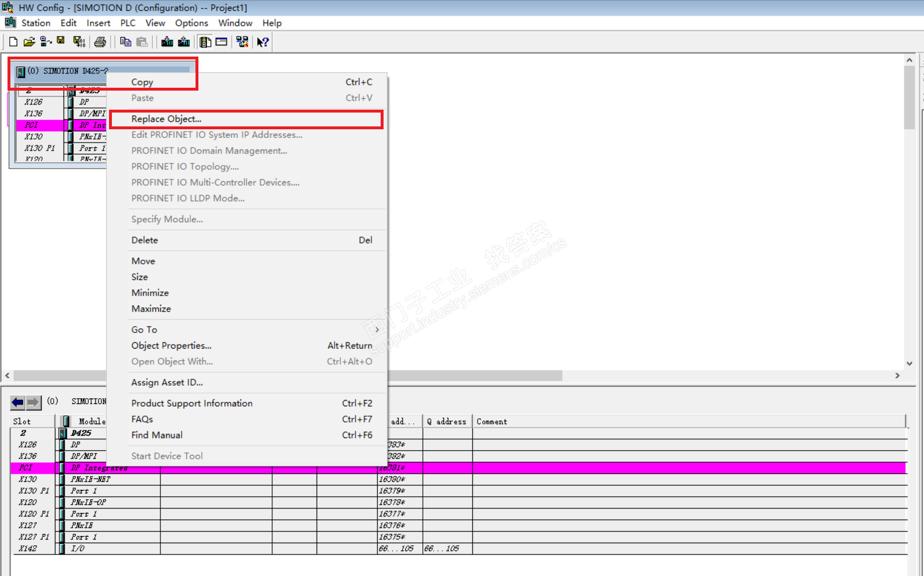The width and height of the screenshot is (924, 576).
Task: Click the scroll-down arrow of the station view
Action: tap(910, 364)
